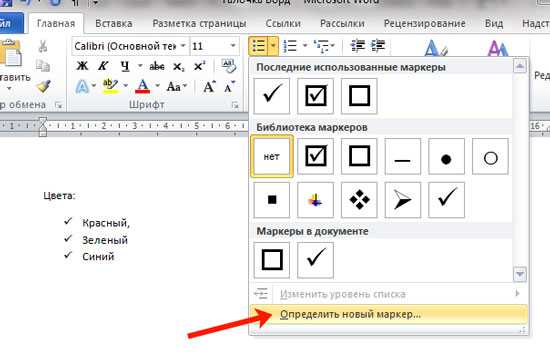Choose dash marker in library
The image size is (550, 360).
click(x=403, y=156)
